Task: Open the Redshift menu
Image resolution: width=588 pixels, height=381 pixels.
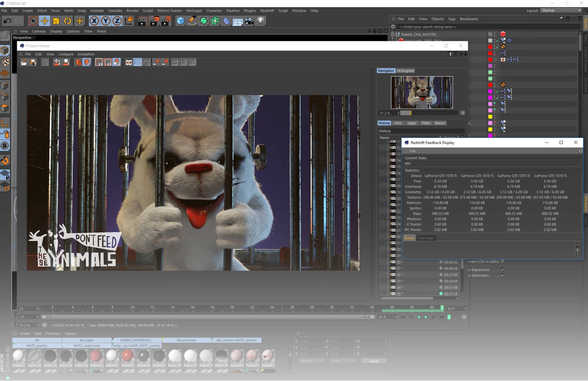Action: pos(267,10)
